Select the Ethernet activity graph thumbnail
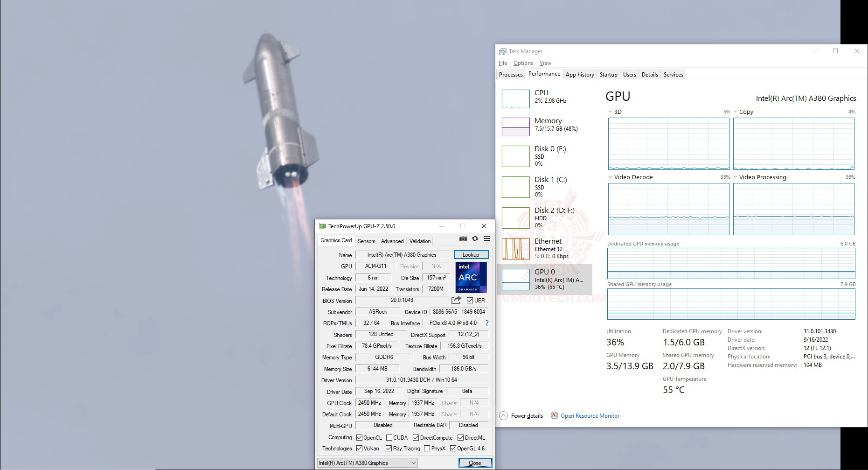Image resolution: width=868 pixels, height=470 pixels. click(516, 249)
